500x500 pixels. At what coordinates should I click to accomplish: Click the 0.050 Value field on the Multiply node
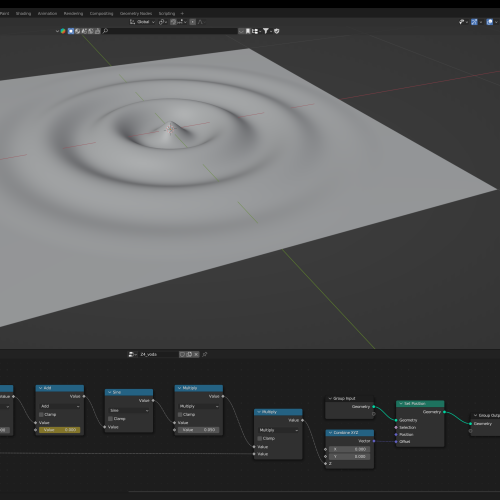click(x=198, y=430)
